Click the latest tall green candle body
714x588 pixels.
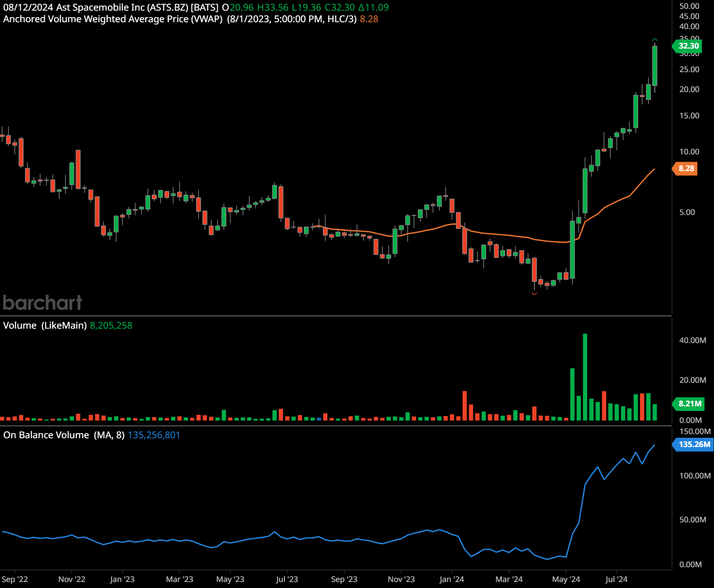tap(655, 66)
